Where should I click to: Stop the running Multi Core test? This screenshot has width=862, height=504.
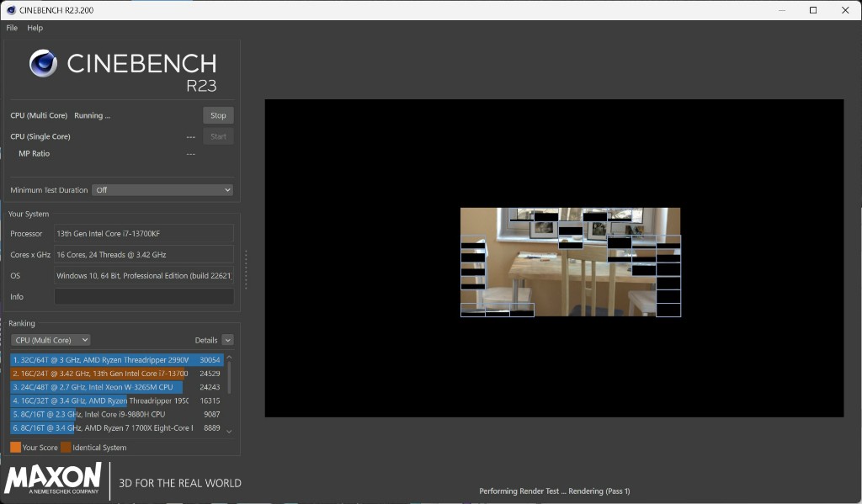pyautogui.click(x=218, y=115)
